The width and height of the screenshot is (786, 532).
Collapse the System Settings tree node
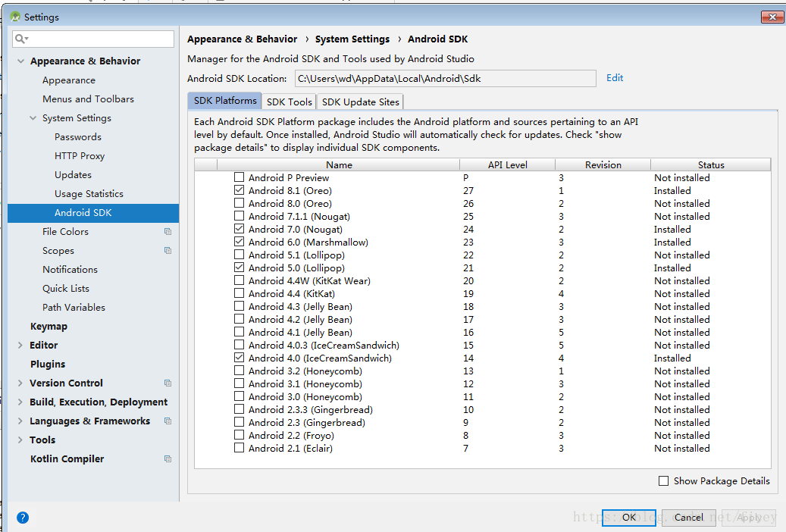[33, 118]
